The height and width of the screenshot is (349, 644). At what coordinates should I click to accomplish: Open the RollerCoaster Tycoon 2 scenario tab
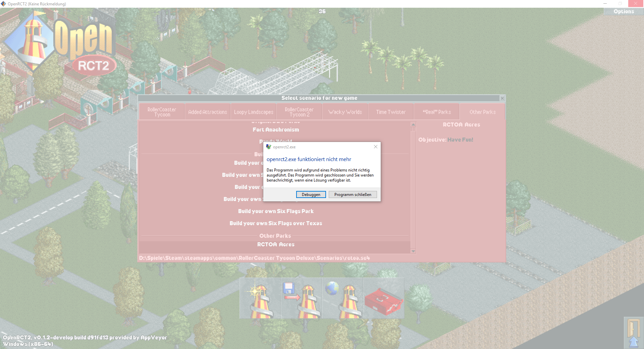coord(299,111)
